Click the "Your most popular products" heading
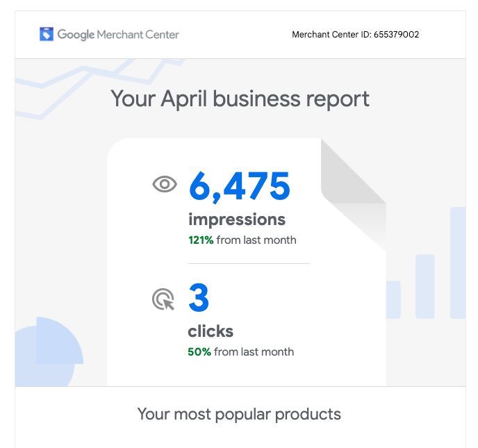The height and width of the screenshot is (448, 478). (239, 415)
